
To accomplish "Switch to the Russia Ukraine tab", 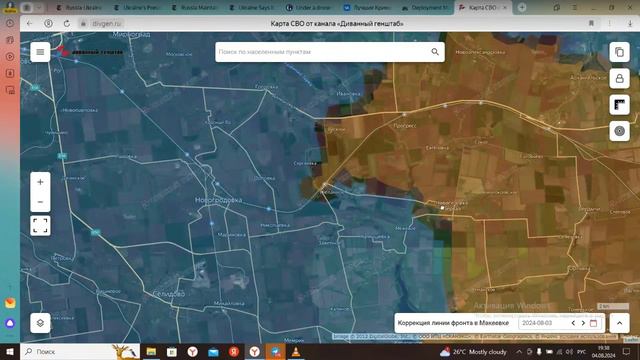I will [80, 7].
